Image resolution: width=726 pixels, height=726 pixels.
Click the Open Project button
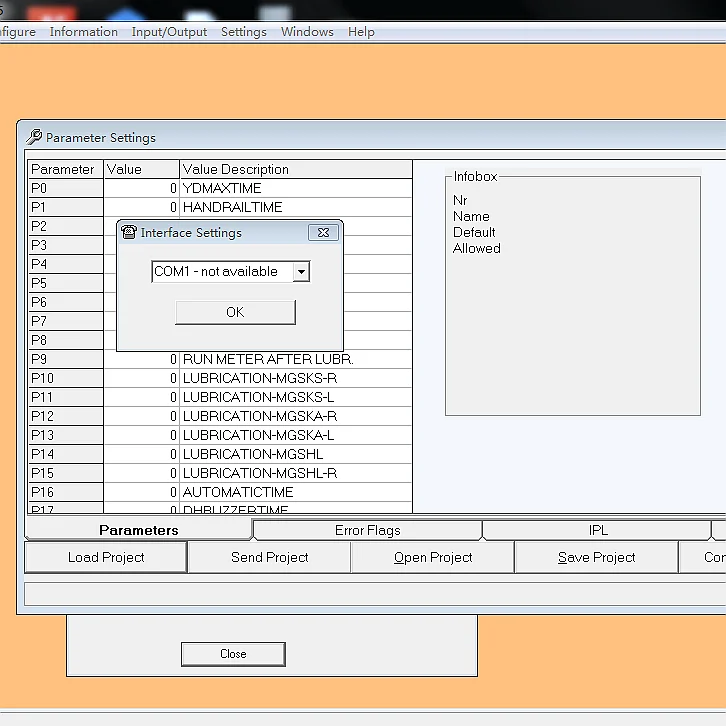pos(433,557)
